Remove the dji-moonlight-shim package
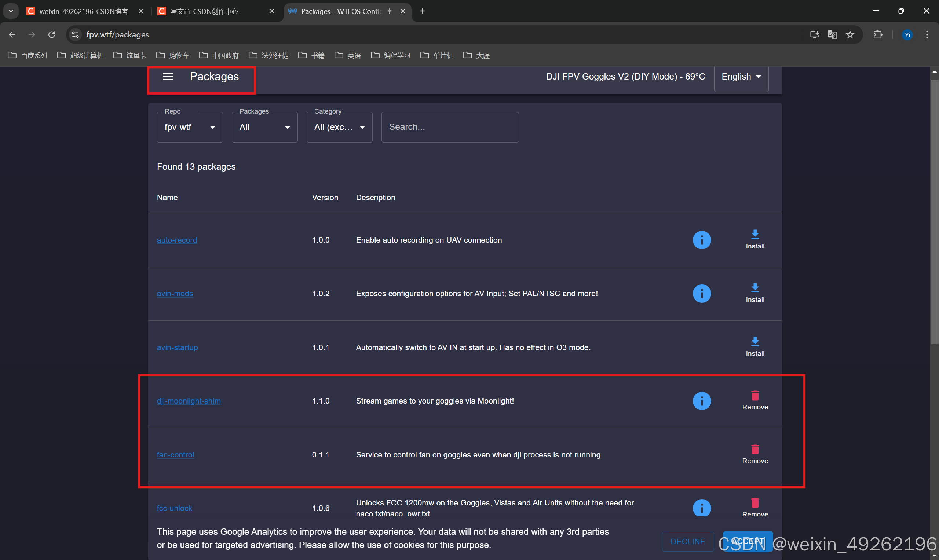This screenshot has width=939, height=560. tap(755, 400)
